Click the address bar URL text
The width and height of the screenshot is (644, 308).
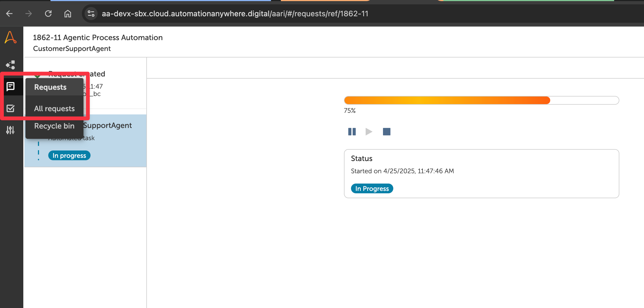235,14
